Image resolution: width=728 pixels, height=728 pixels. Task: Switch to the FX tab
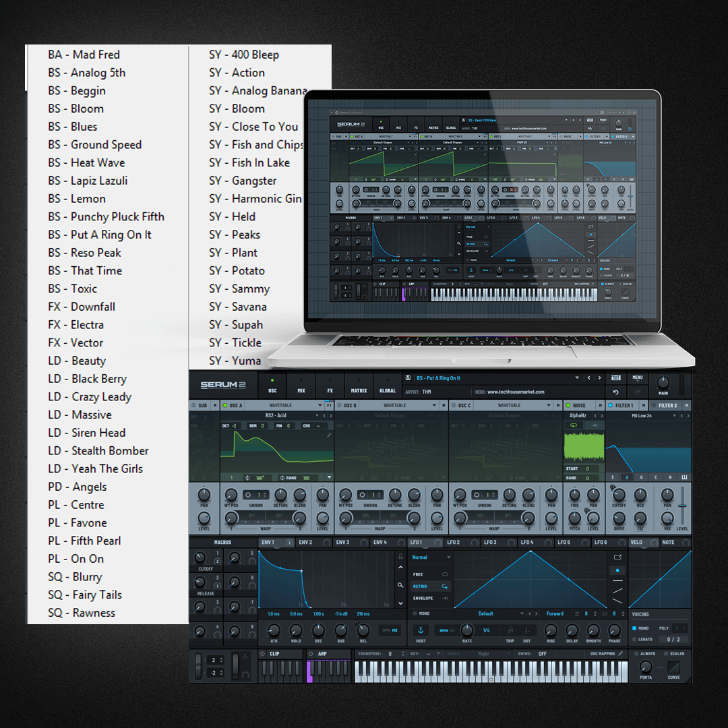click(330, 386)
